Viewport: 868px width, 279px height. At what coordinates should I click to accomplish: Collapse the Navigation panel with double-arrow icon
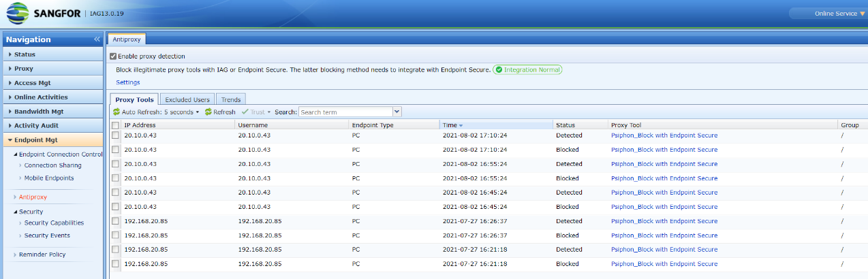tap(97, 39)
